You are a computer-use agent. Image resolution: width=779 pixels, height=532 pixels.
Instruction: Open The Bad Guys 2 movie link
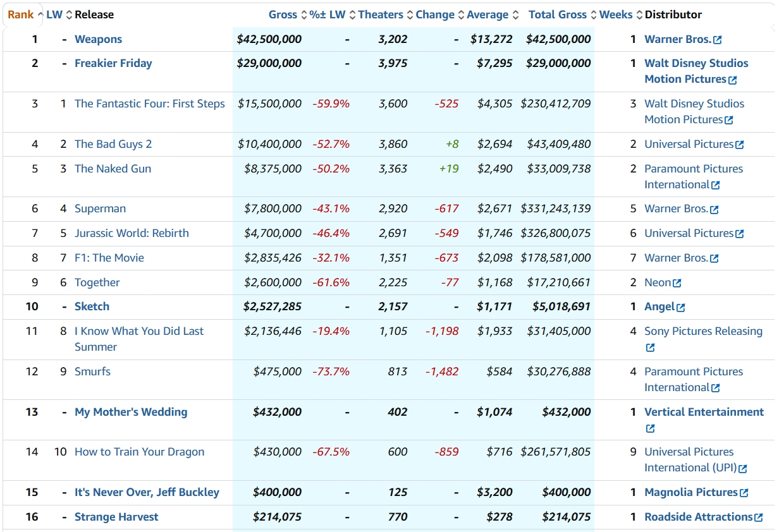tap(113, 144)
